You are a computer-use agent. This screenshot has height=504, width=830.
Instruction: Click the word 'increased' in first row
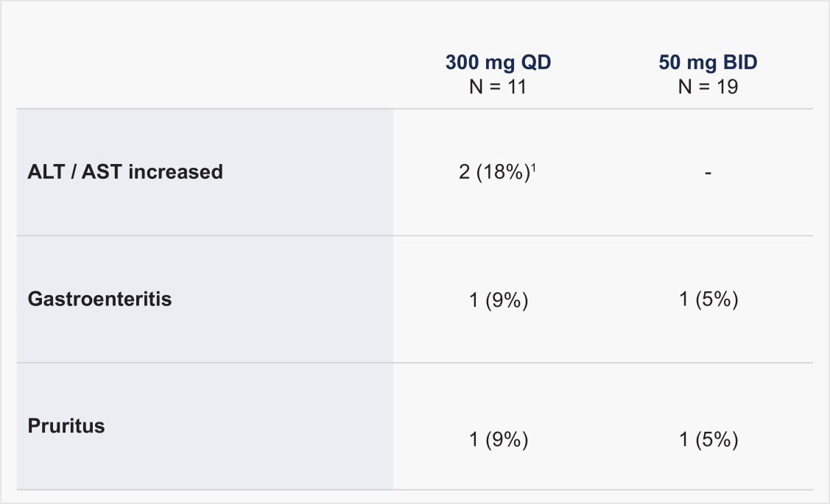[176, 172]
